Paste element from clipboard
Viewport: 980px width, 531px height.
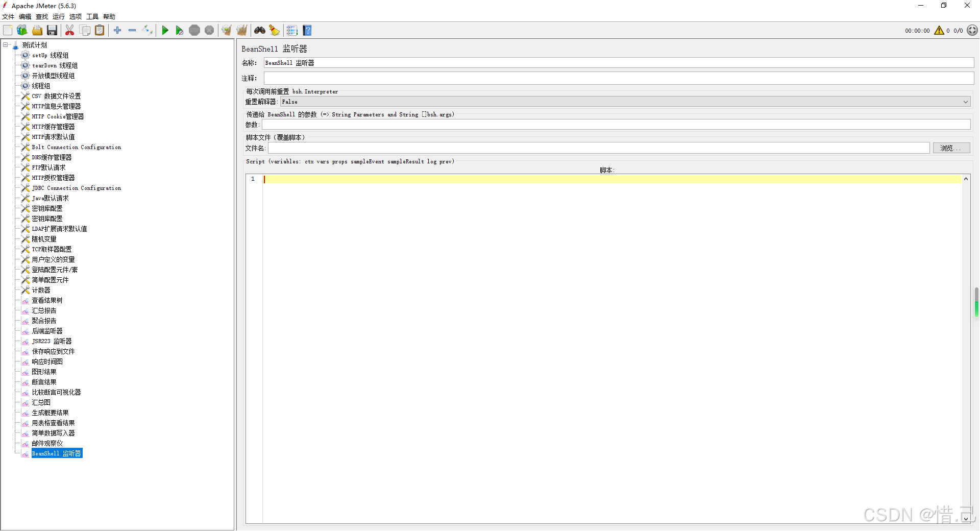click(100, 31)
